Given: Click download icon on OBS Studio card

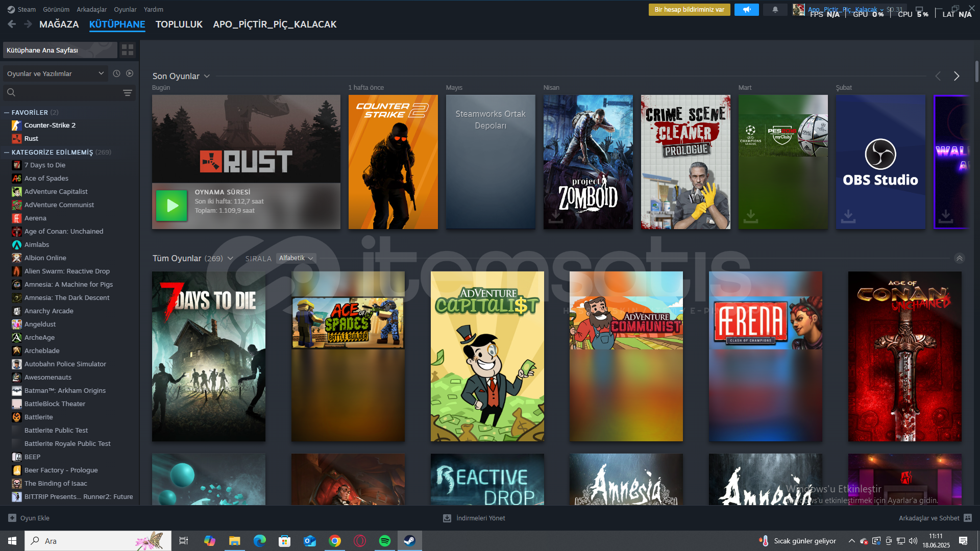Looking at the screenshot, I should click(848, 216).
